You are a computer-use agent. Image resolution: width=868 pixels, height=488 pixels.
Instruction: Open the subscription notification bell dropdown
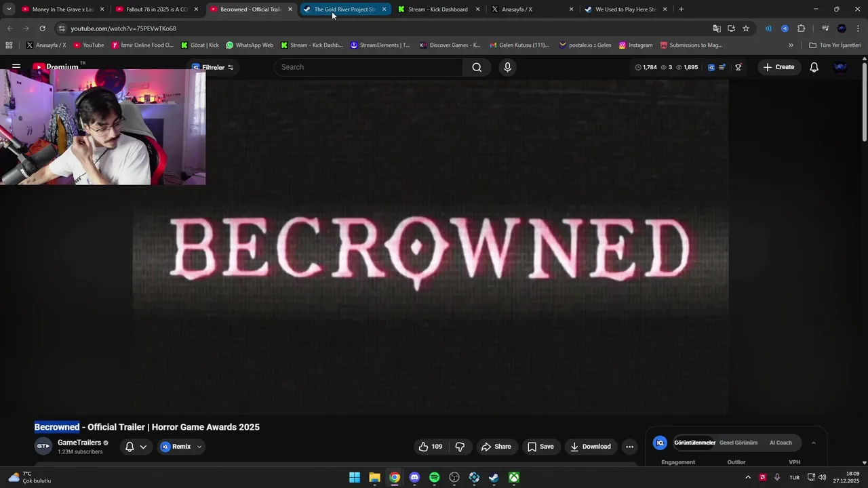click(136, 447)
